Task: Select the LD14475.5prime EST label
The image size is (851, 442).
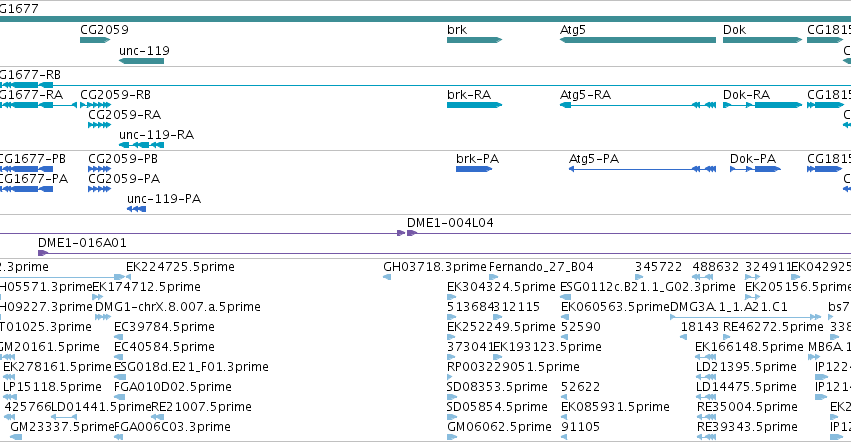Action: pyautogui.click(x=746, y=387)
